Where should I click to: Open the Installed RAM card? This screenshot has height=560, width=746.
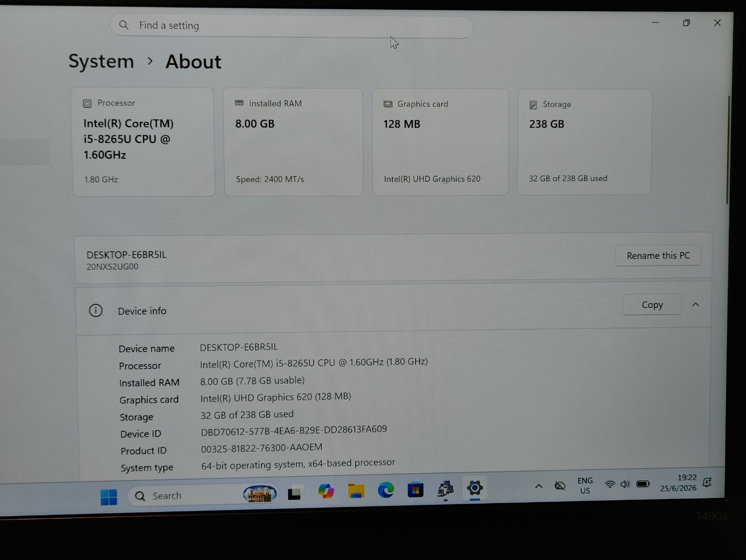(x=293, y=142)
